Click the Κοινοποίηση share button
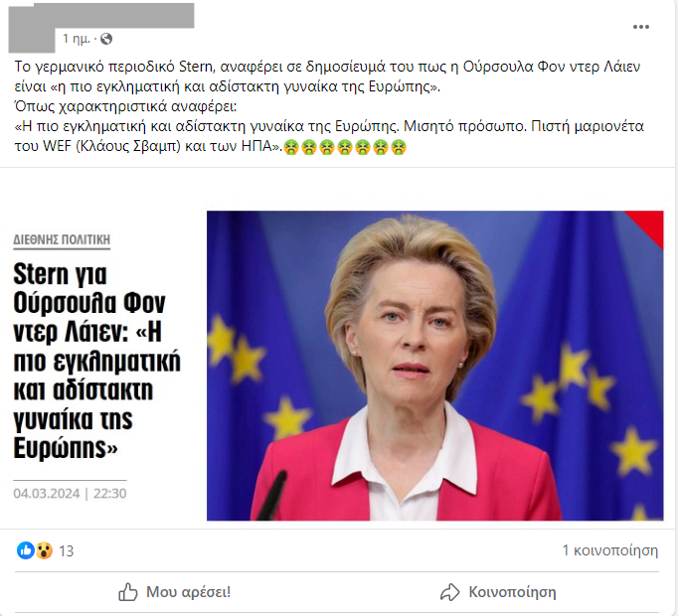This screenshot has width=678, height=616. (x=498, y=592)
